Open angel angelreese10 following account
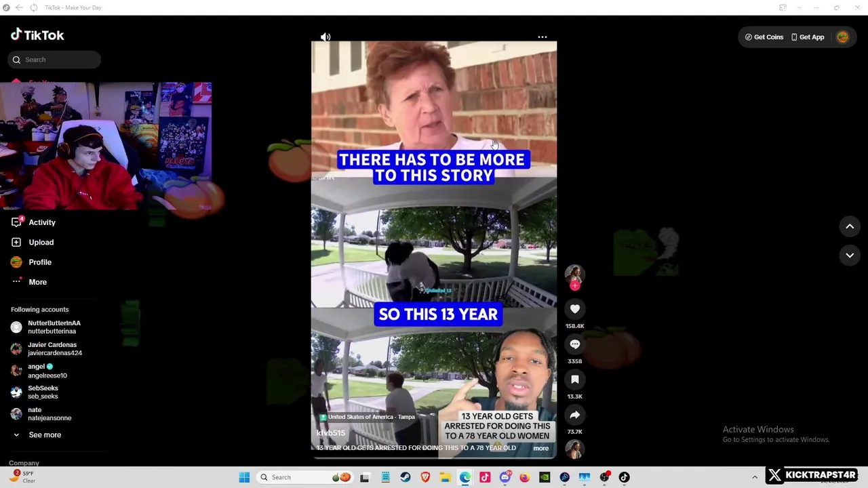Image resolution: width=868 pixels, height=488 pixels. coord(39,371)
